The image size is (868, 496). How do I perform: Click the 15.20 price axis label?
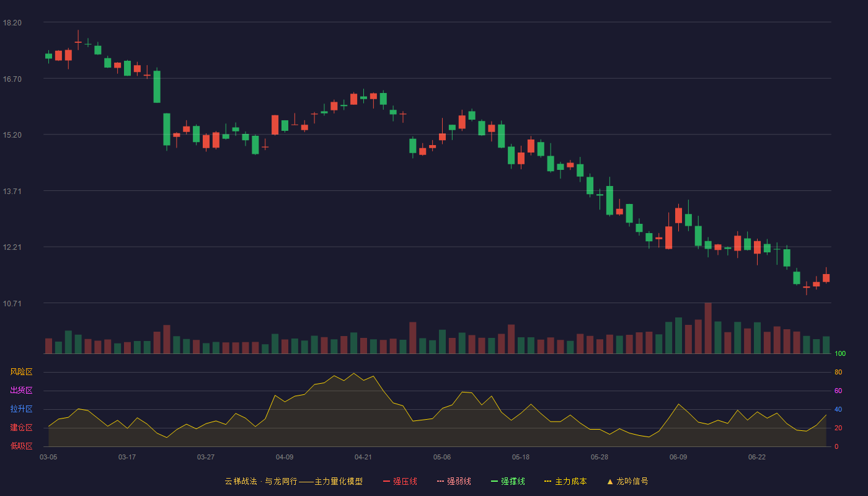(x=12, y=135)
